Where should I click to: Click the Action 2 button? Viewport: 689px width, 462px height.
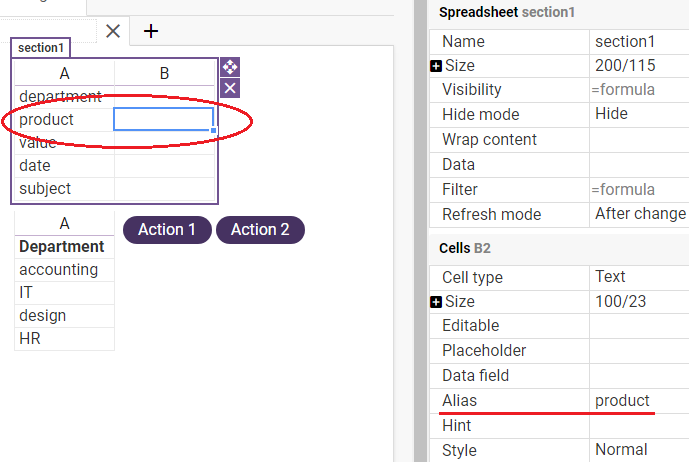[x=260, y=229]
